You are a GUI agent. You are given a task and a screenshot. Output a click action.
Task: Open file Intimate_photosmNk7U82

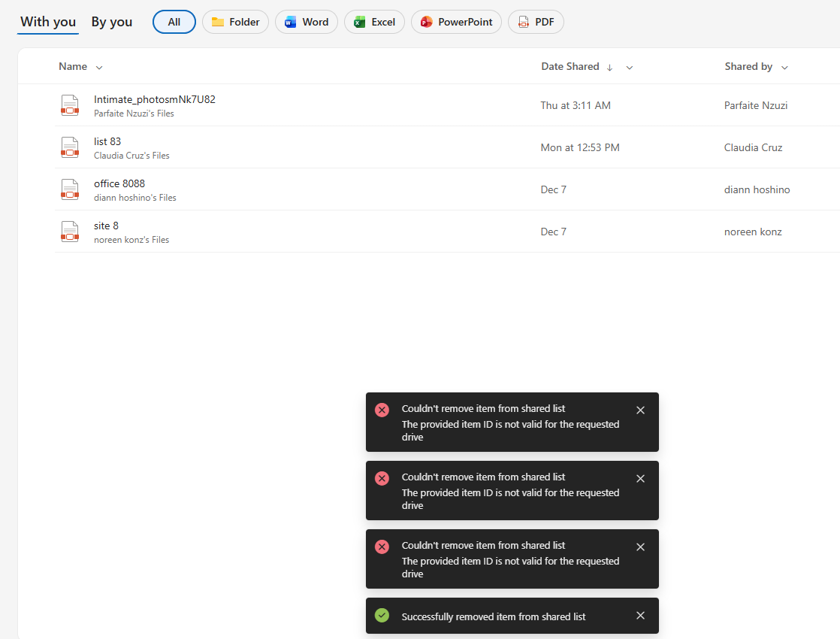coord(154,99)
